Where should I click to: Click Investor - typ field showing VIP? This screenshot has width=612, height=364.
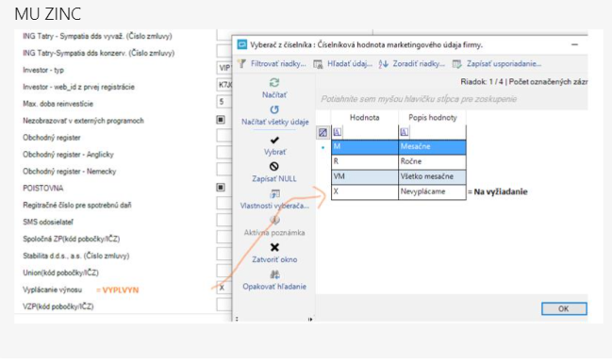coord(224,68)
